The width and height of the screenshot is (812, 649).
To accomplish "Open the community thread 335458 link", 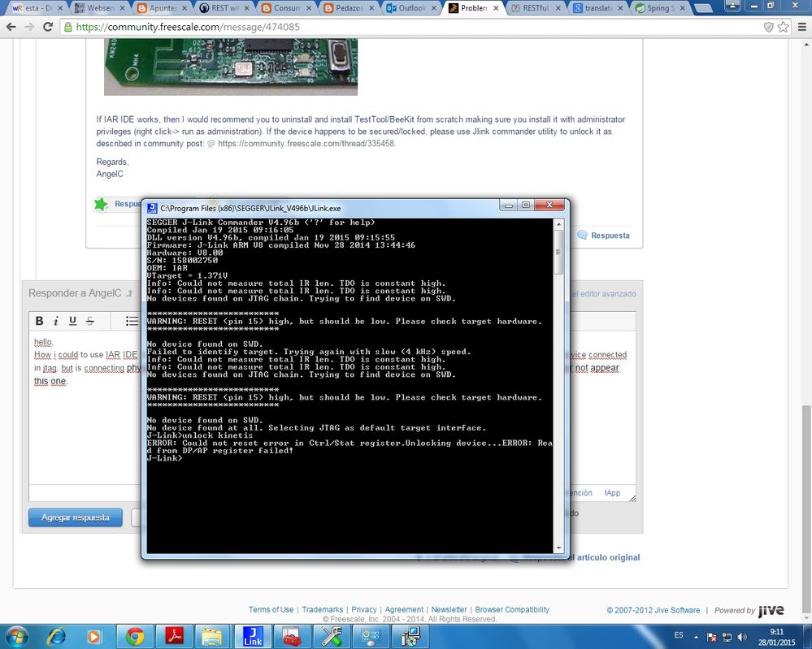I will tap(306, 143).
